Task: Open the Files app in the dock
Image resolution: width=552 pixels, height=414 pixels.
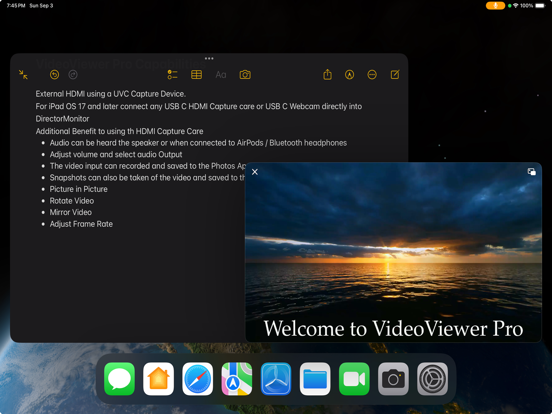Action: tap(315, 379)
